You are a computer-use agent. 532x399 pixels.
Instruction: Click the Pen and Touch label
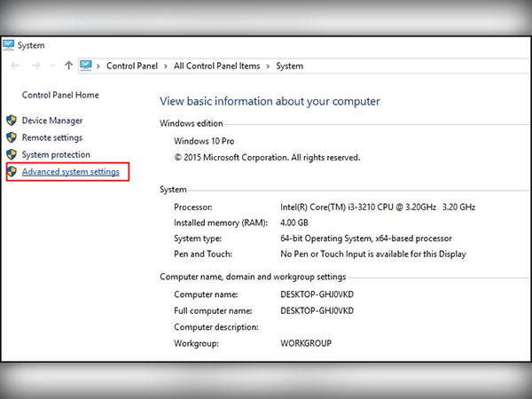click(x=203, y=254)
